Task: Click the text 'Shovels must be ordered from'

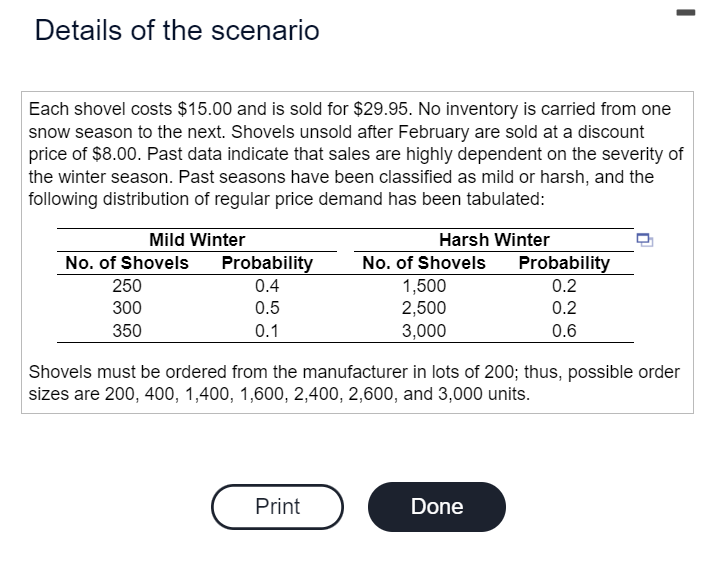Action: click(x=140, y=372)
